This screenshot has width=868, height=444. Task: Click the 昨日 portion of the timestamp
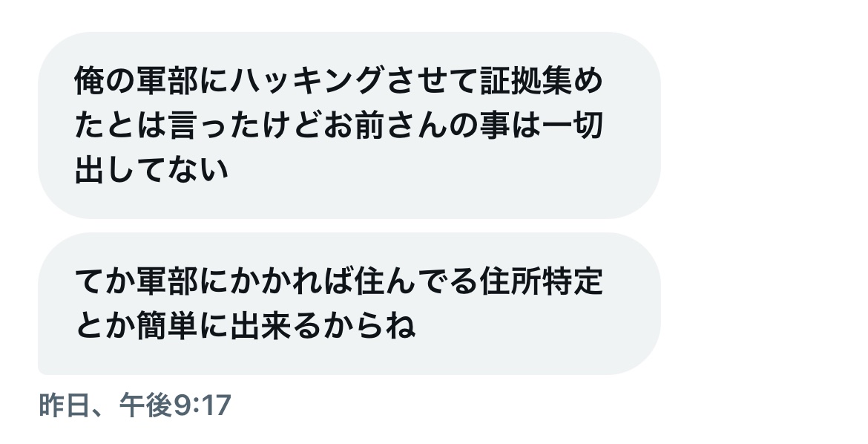tap(65, 405)
